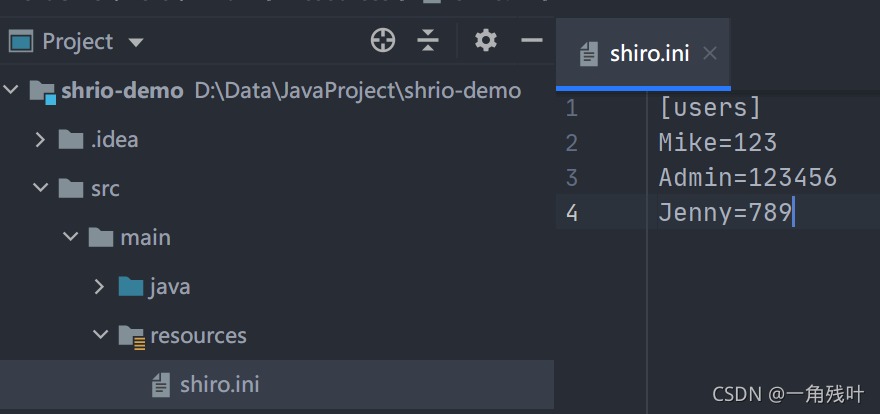Select the resources folder
The height and width of the screenshot is (414, 880).
198,335
